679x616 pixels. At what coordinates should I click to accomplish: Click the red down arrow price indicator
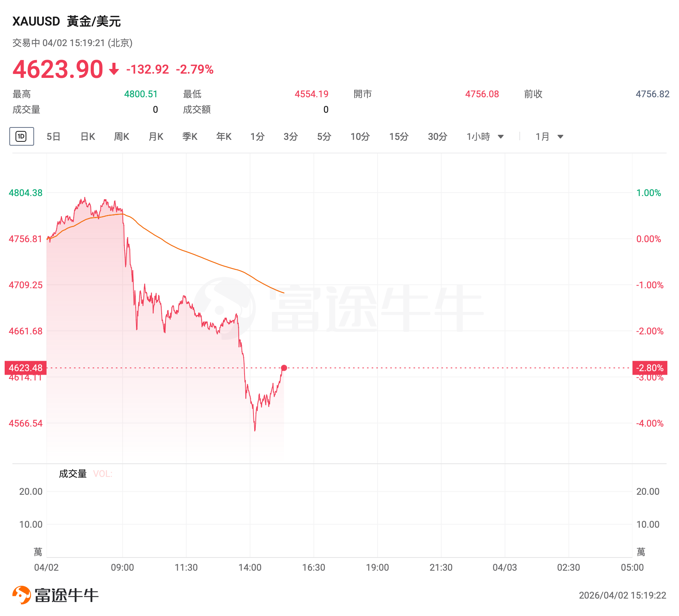114,69
